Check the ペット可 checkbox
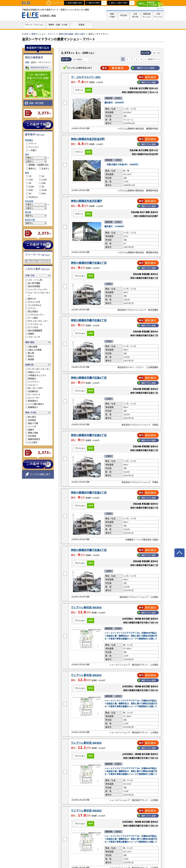The width and height of the screenshot is (186, 868). tap(26, 427)
